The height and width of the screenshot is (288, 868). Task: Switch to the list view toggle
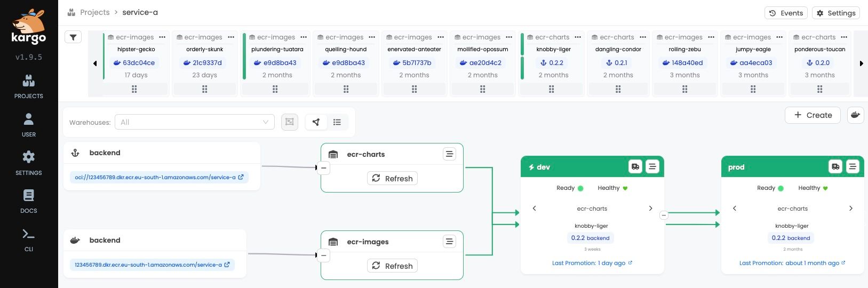[337, 122]
